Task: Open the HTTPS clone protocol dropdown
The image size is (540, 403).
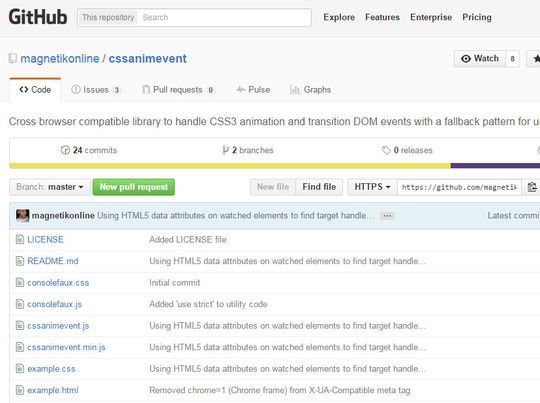Action: (x=372, y=187)
